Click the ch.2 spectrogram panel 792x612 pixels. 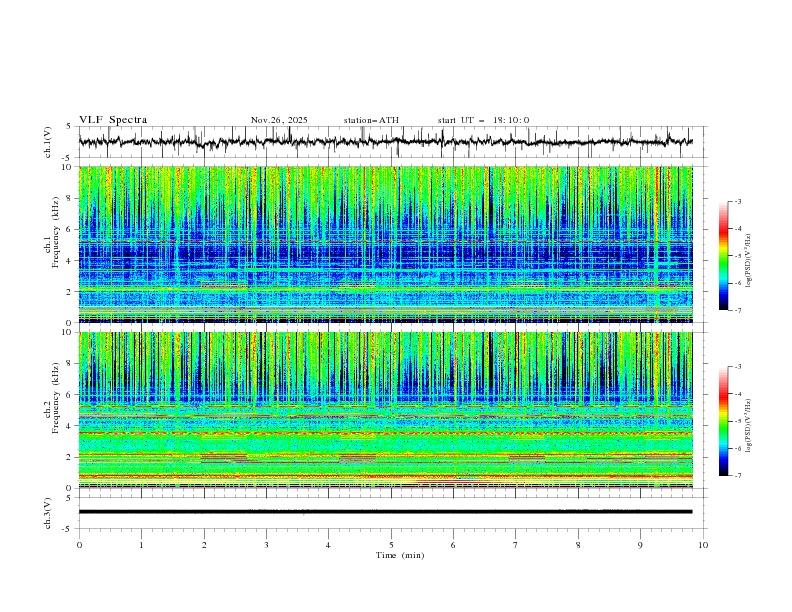pyautogui.click(x=385, y=410)
